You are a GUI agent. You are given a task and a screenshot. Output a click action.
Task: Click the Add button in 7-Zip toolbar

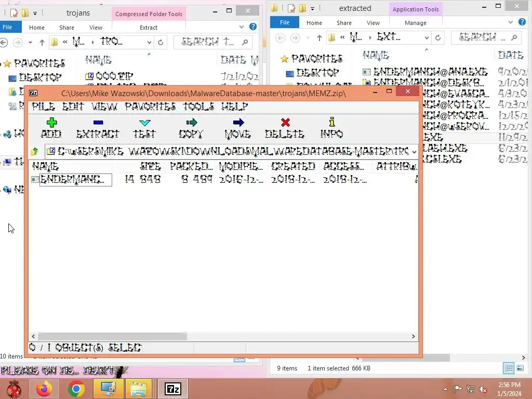click(x=51, y=128)
